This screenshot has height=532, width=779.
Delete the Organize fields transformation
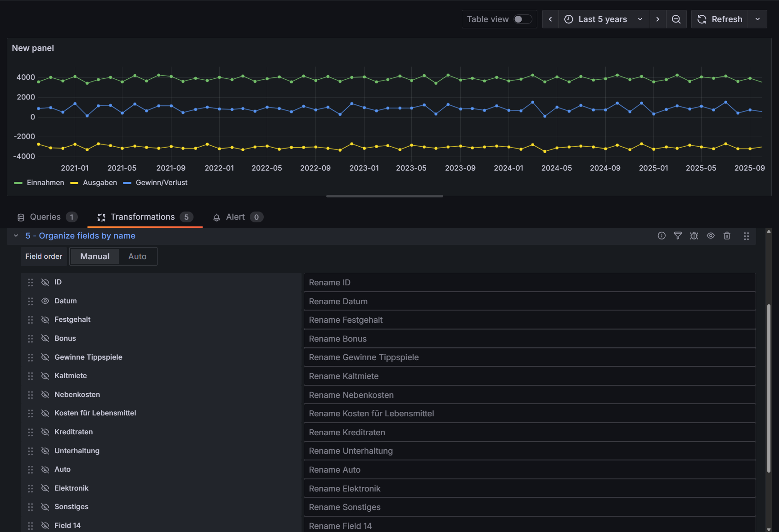click(727, 236)
